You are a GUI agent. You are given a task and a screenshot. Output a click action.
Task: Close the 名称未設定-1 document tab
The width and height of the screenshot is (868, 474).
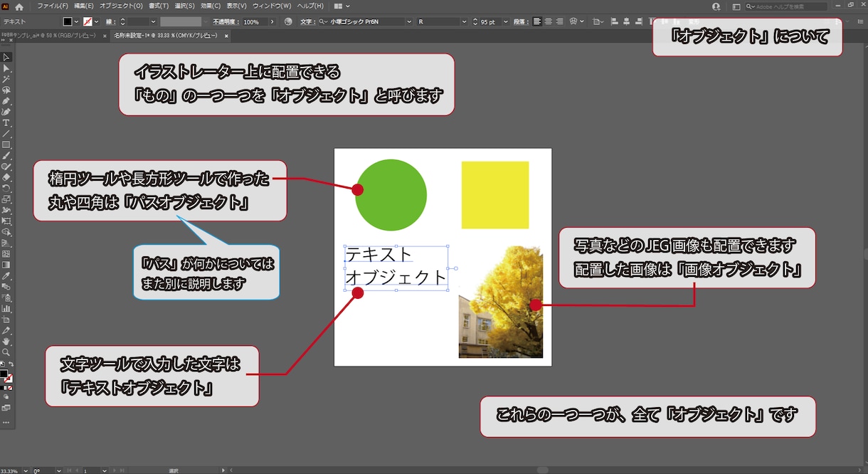[x=226, y=35]
